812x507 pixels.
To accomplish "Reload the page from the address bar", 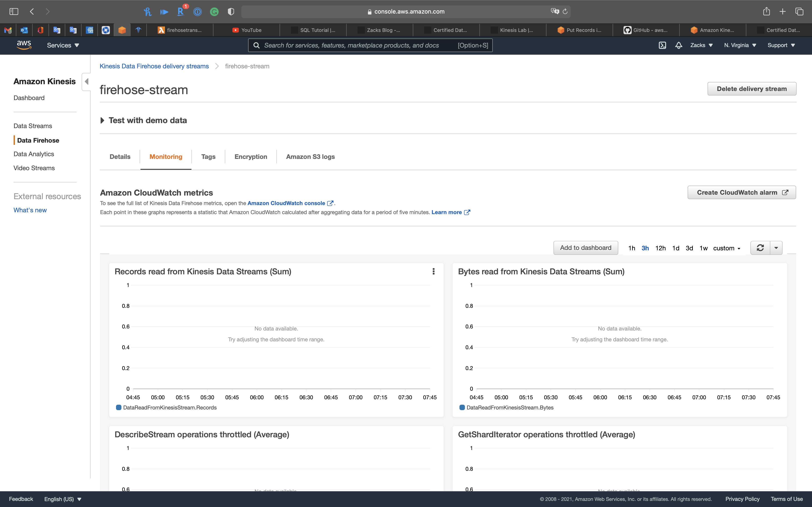I will [x=565, y=11].
